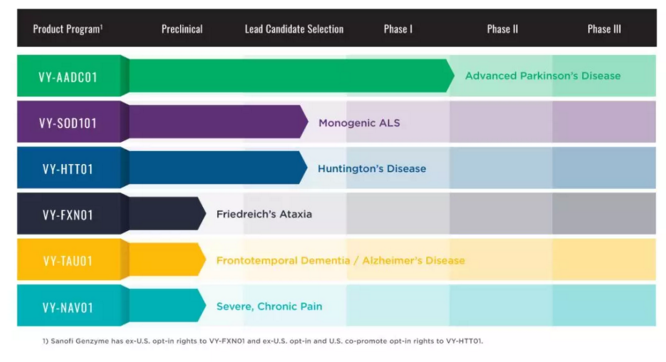Click the VY-TAU01 yellow label

(x=68, y=261)
